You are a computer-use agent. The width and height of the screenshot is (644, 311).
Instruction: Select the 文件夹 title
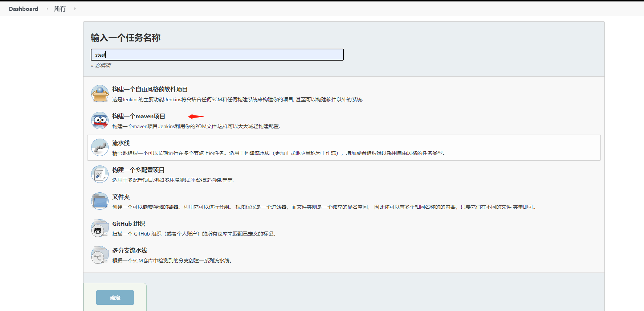pos(121,197)
